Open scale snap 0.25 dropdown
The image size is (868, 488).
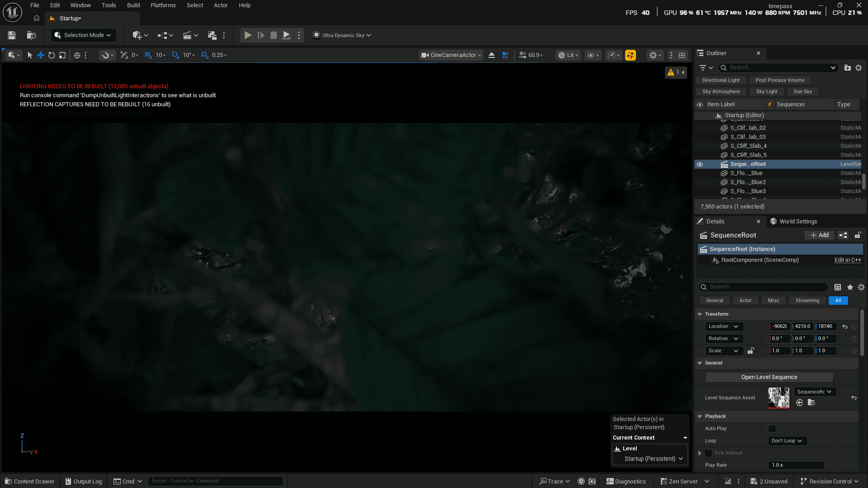pyautogui.click(x=219, y=55)
